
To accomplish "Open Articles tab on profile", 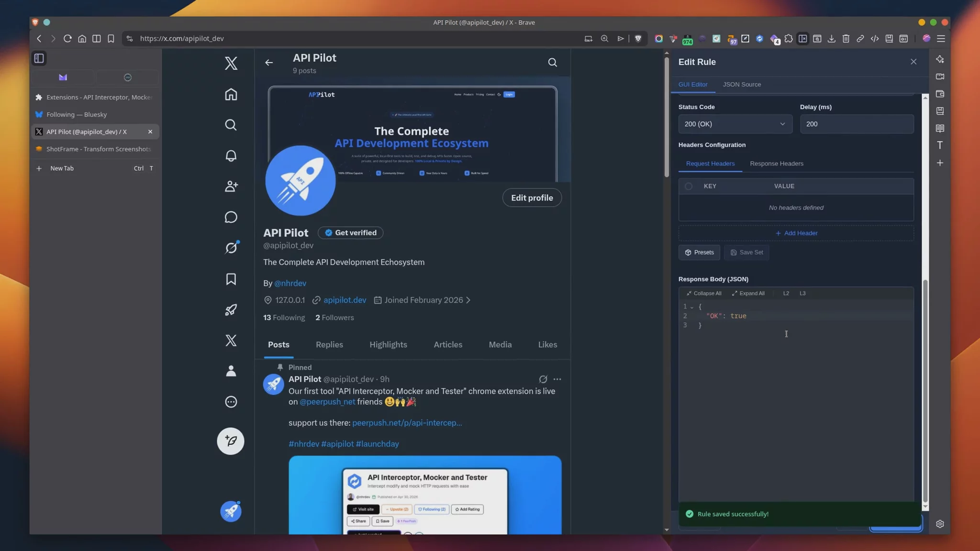I will click(448, 344).
